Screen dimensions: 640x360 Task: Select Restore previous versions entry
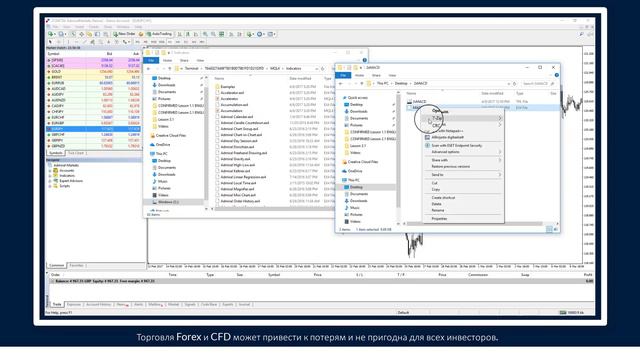[x=450, y=167]
